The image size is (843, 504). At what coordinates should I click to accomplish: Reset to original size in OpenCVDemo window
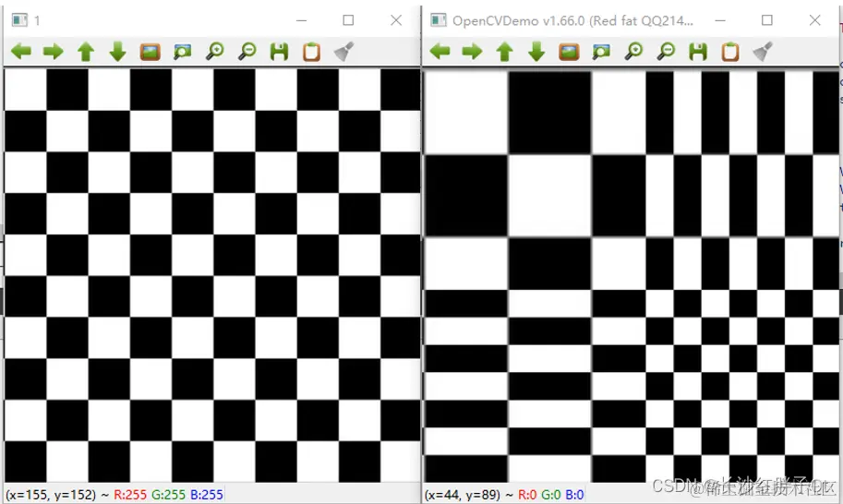click(x=569, y=52)
